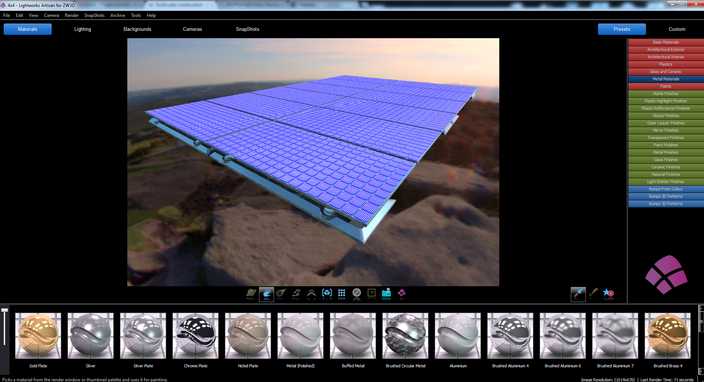The height and width of the screenshot is (382, 704).
Task: Pick the Nickel Plate material thumbnail
Action: [248, 336]
